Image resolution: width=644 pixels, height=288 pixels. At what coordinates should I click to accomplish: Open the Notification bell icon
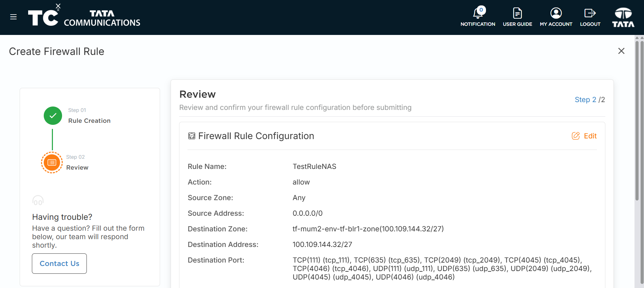478,13
